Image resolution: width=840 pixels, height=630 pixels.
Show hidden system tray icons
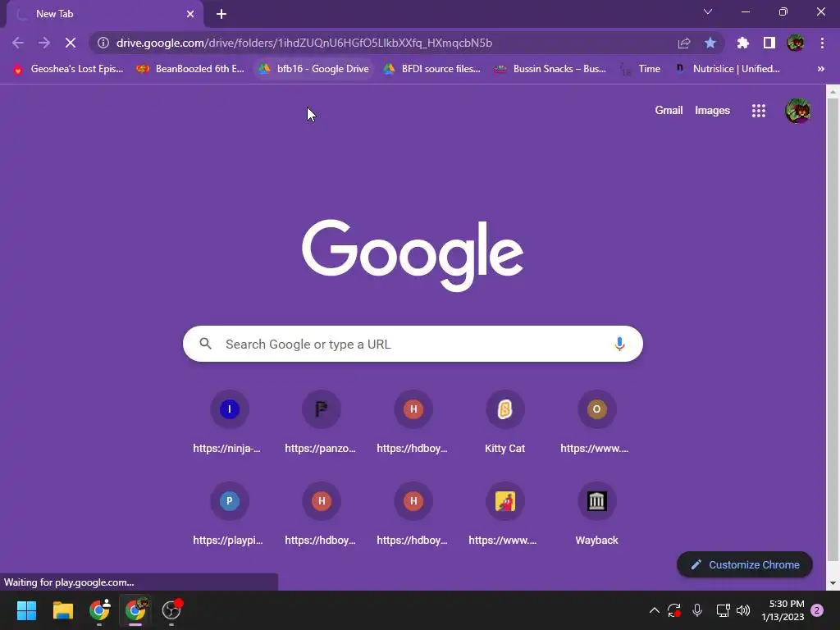pyautogui.click(x=654, y=610)
